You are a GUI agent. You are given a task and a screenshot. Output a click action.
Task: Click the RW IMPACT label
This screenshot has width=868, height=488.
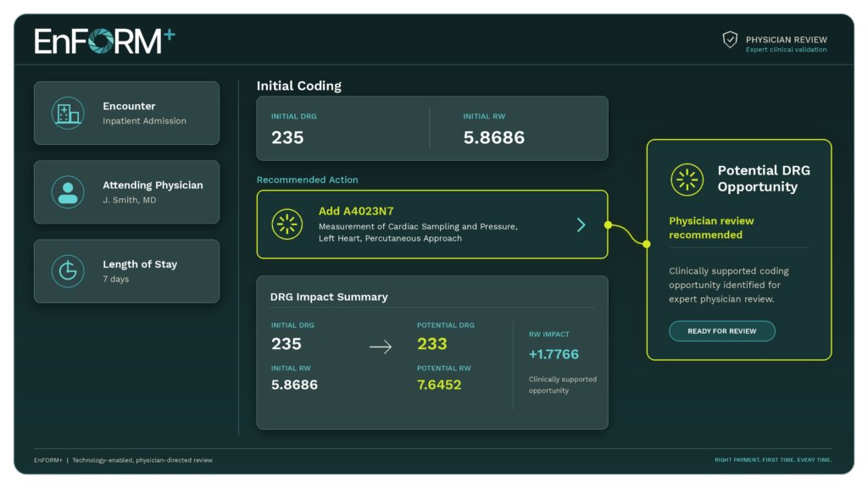(548, 334)
